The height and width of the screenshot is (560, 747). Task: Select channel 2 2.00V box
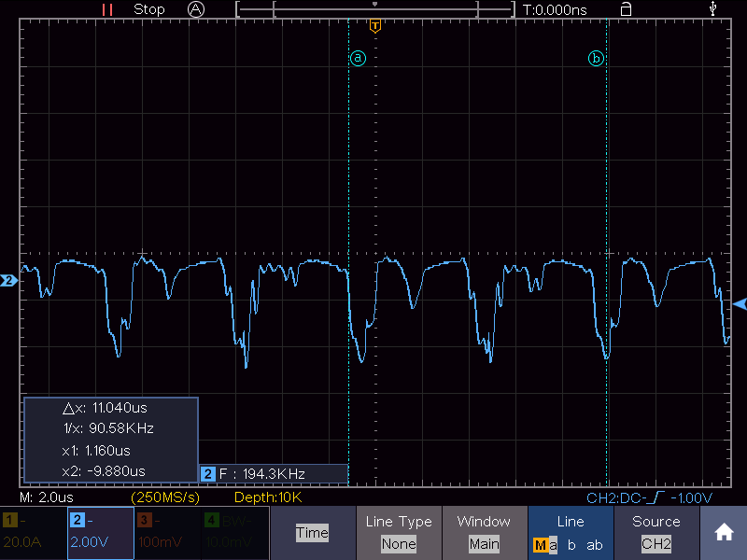point(101,533)
